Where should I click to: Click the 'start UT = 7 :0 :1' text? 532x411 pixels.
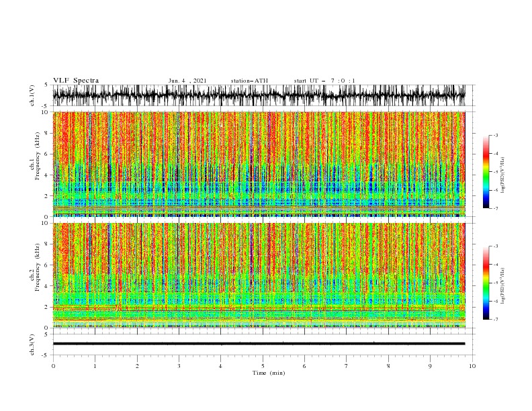click(x=324, y=81)
